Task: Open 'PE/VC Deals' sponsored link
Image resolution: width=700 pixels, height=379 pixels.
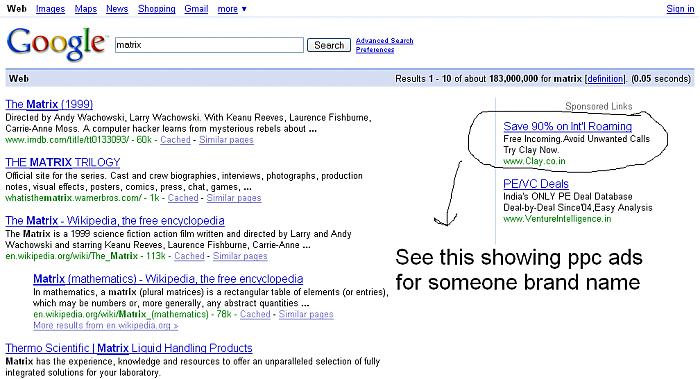Action: pyautogui.click(x=536, y=184)
